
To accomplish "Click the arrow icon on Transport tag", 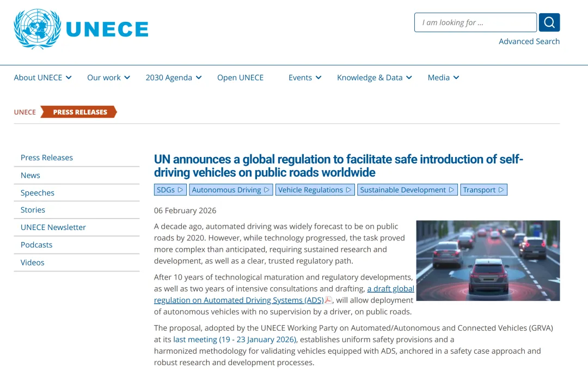I will (x=501, y=190).
